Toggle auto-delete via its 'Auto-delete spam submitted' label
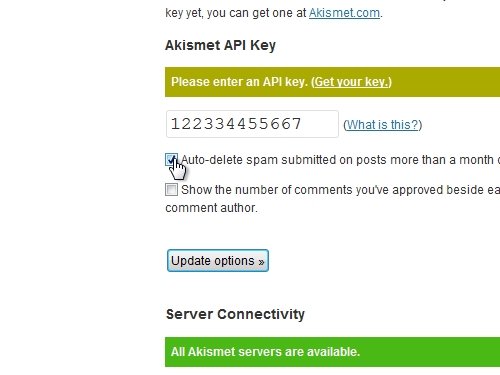Image resolution: width=500 pixels, height=375 pixels. (340, 160)
